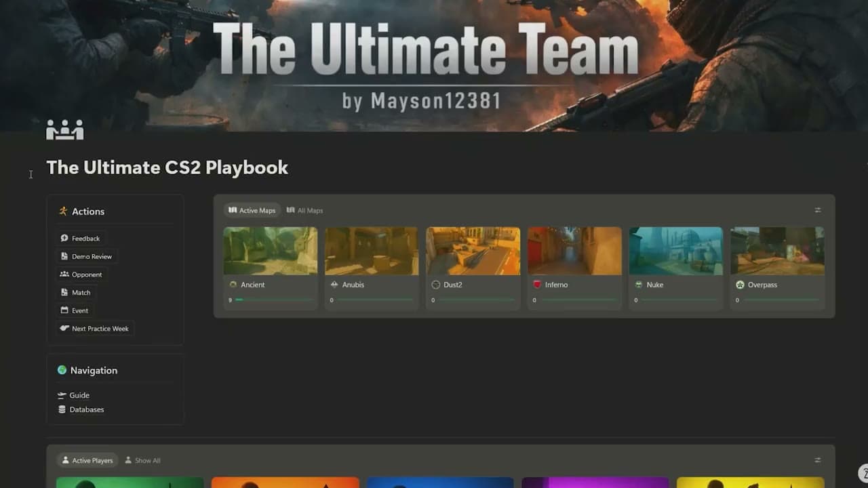This screenshot has height=488, width=868.
Task: Click the Next Practice Week icon
Action: click(x=64, y=328)
